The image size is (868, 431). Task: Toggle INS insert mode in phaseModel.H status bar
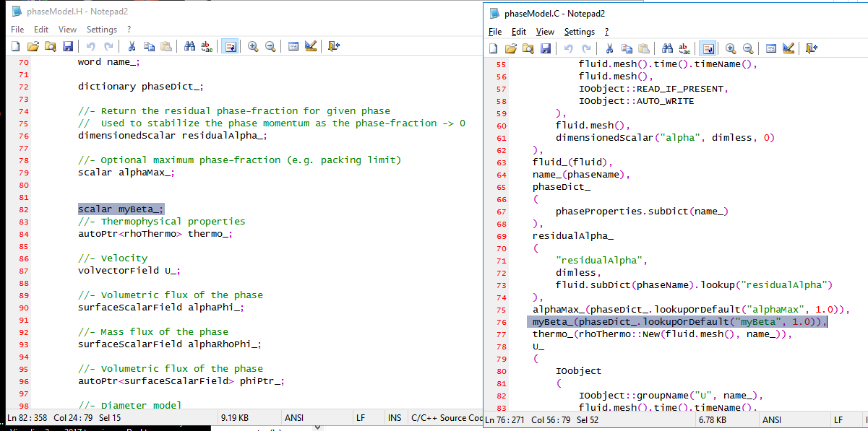395,417
